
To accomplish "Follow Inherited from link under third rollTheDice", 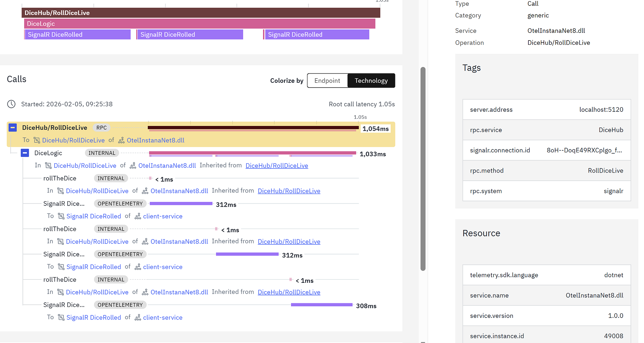I will tap(289, 292).
